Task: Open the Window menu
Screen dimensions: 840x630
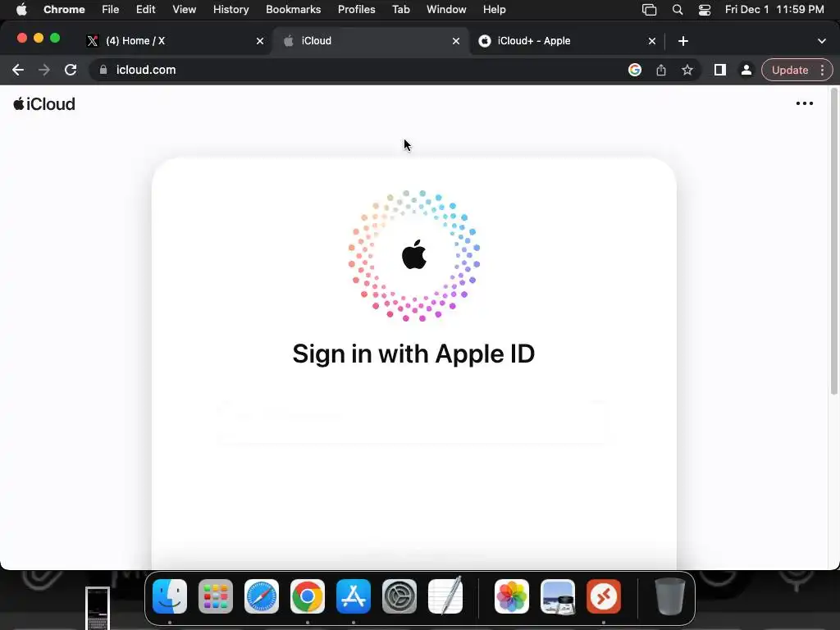Action: coord(446,9)
